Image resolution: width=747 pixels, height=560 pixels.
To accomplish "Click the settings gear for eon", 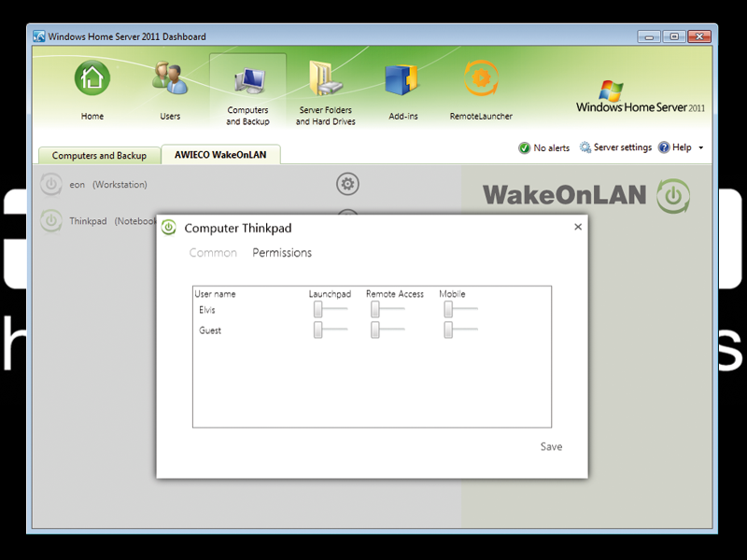I will [x=347, y=184].
